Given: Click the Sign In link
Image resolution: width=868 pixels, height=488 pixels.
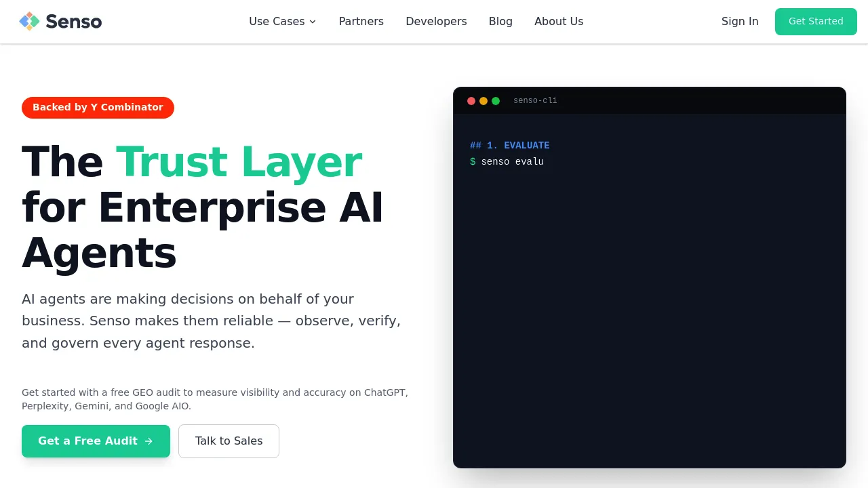Looking at the screenshot, I should point(740,21).
